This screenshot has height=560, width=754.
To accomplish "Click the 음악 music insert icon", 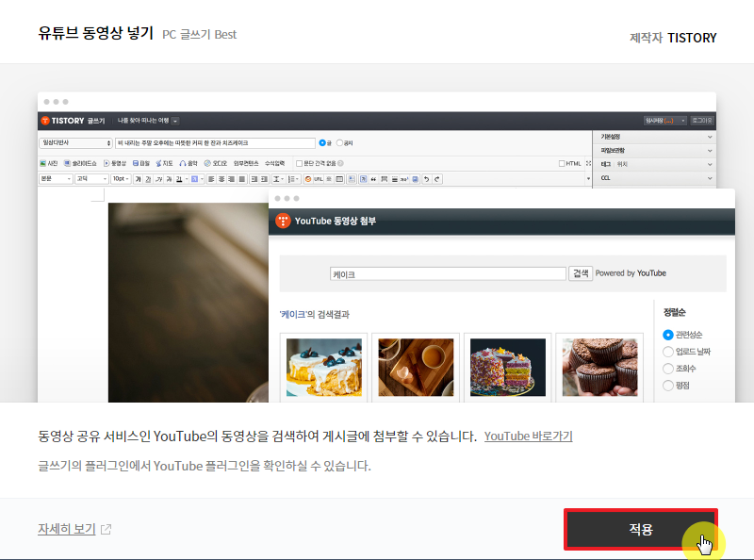I will (183, 164).
